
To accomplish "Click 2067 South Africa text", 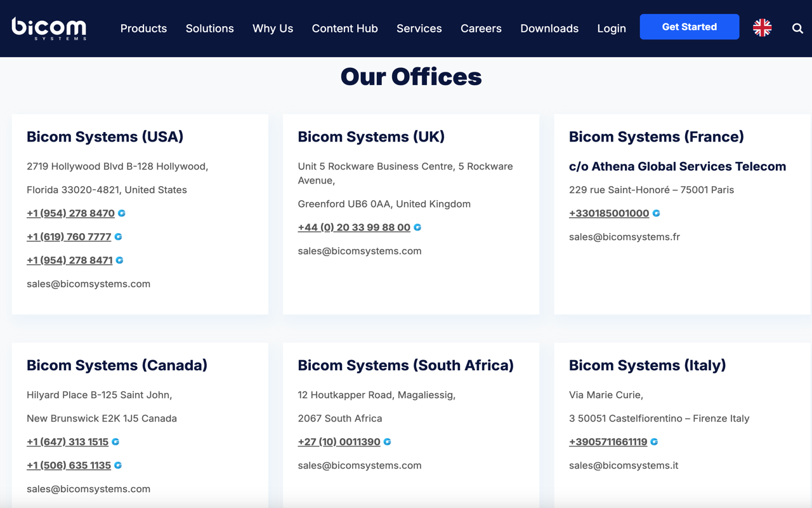I will pyautogui.click(x=340, y=418).
